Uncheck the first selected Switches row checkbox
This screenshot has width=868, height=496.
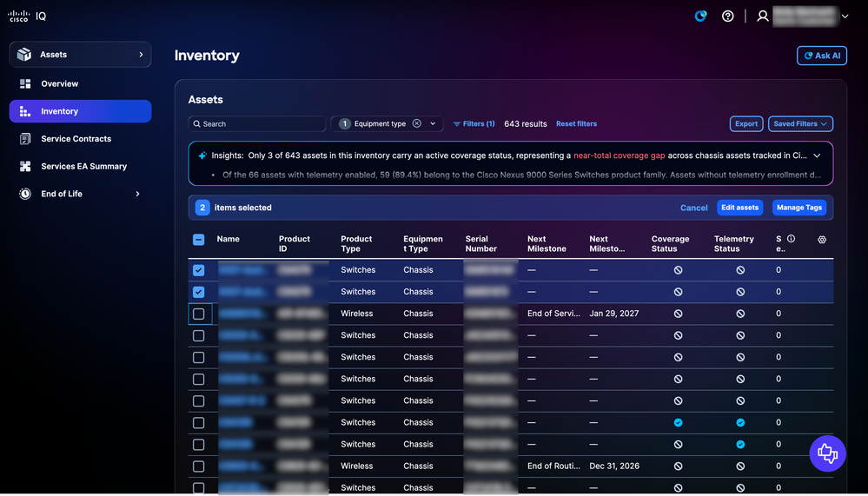click(x=199, y=270)
